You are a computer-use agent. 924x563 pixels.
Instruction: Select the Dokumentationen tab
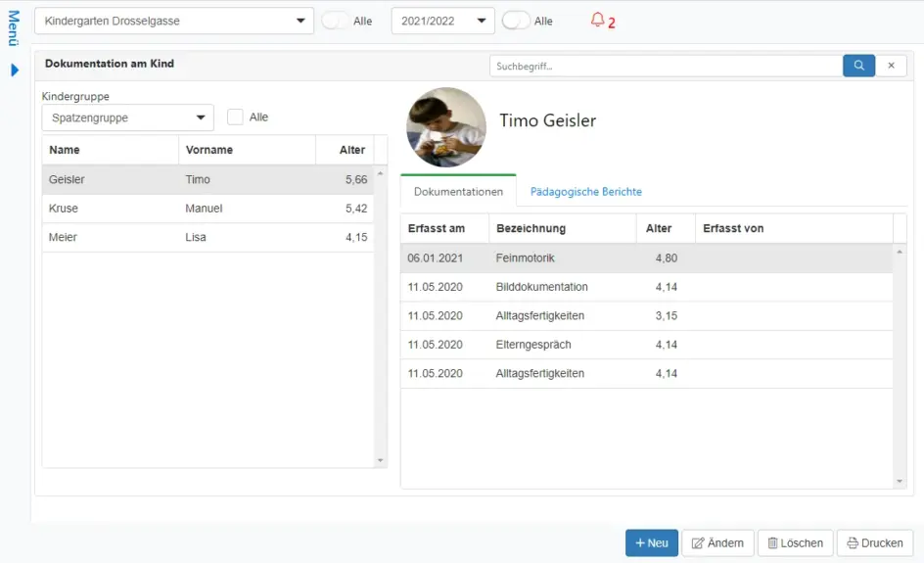pos(458,192)
